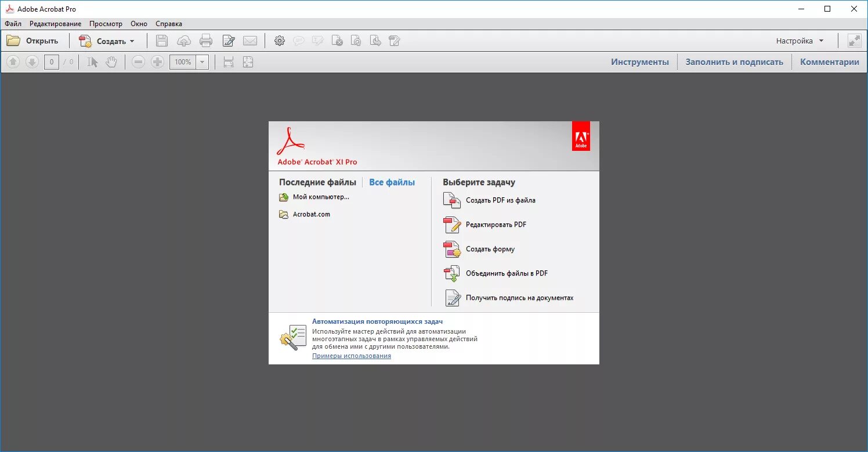Open the Примеры использования link
868x452 pixels.
pos(352,356)
